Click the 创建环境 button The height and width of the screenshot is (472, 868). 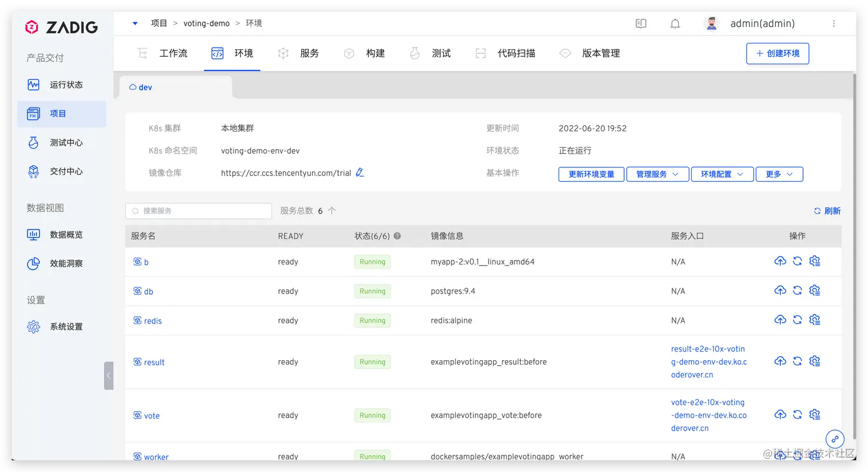[777, 53]
